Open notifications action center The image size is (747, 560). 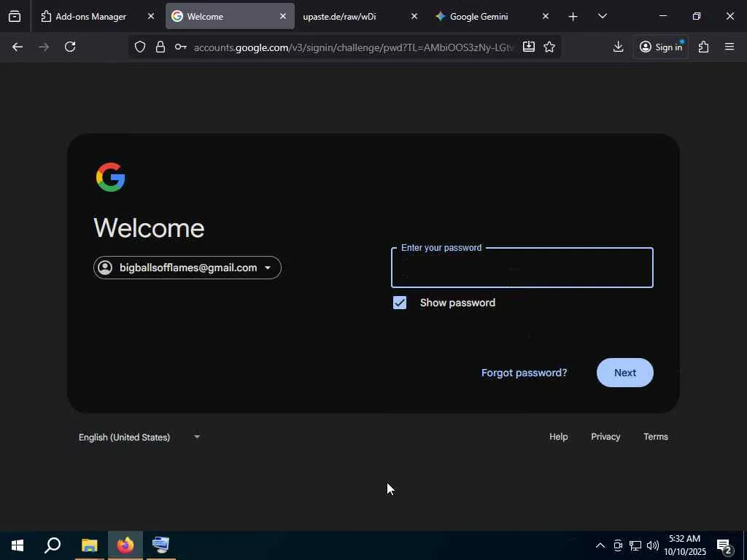click(x=724, y=545)
